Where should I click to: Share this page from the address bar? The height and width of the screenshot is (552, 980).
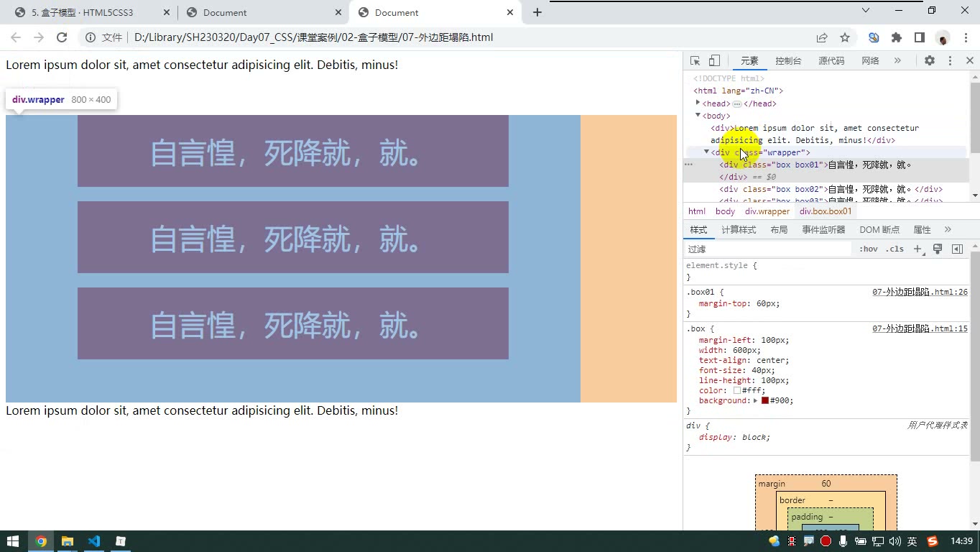tap(822, 37)
